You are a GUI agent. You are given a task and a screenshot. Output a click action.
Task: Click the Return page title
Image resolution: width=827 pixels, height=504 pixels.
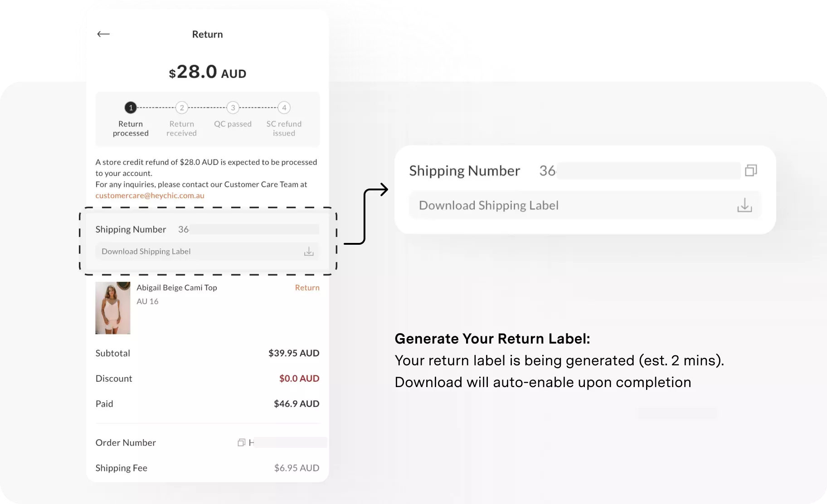207,34
